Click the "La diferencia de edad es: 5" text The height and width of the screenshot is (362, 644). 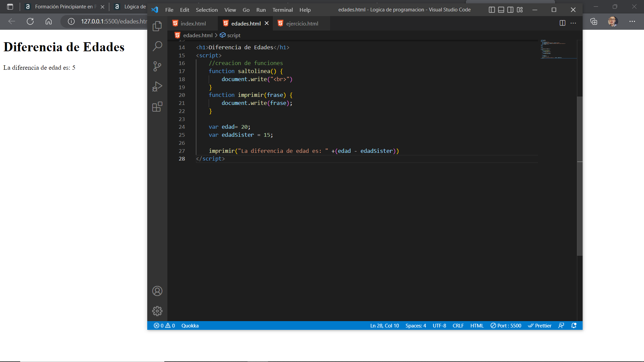(39, 68)
